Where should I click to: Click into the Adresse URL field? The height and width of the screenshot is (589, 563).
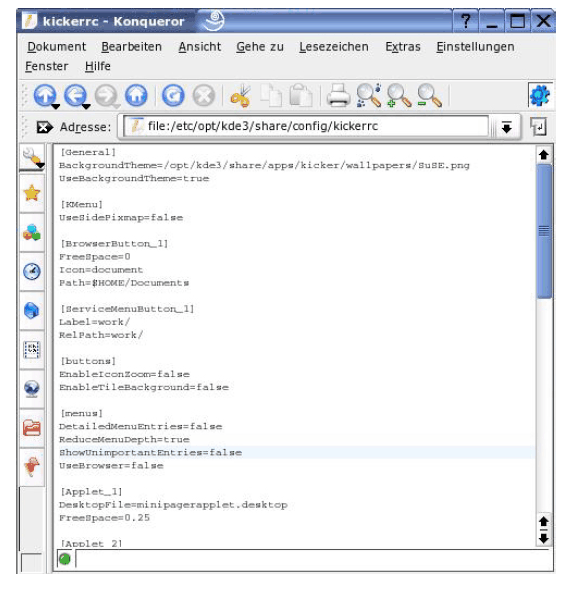[x=306, y=126]
